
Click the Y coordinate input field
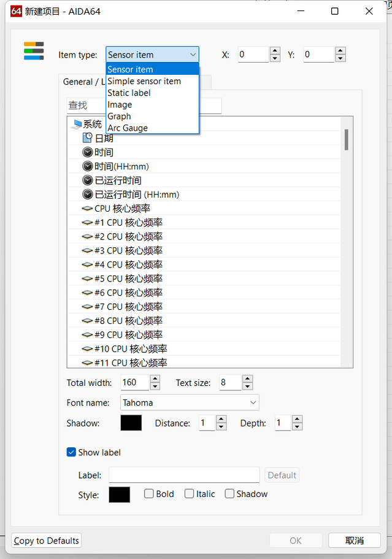pos(319,55)
